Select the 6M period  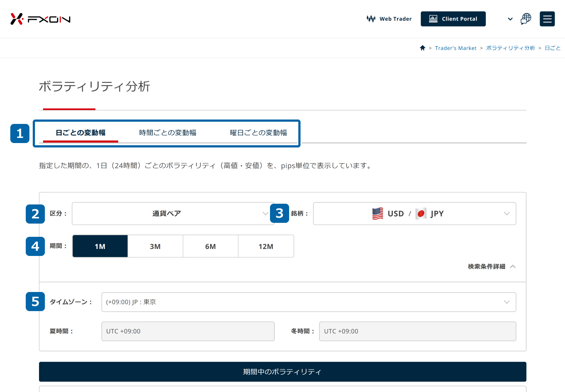pos(211,246)
